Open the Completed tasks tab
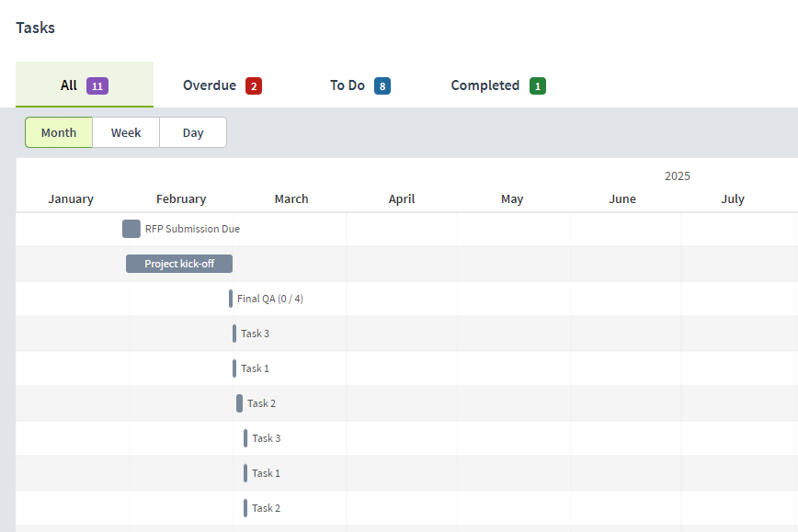Image resolution: width=798 pixels, height=532 pixels. [497, 85]
